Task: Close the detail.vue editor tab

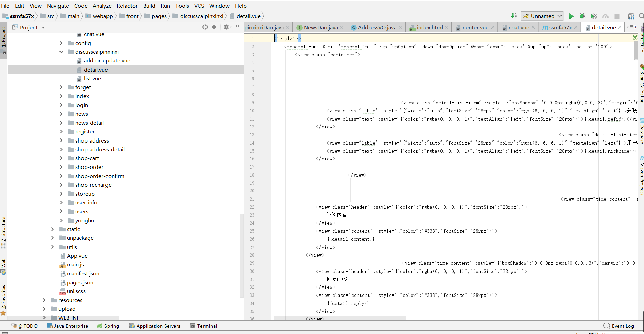Action: point(620,27)
